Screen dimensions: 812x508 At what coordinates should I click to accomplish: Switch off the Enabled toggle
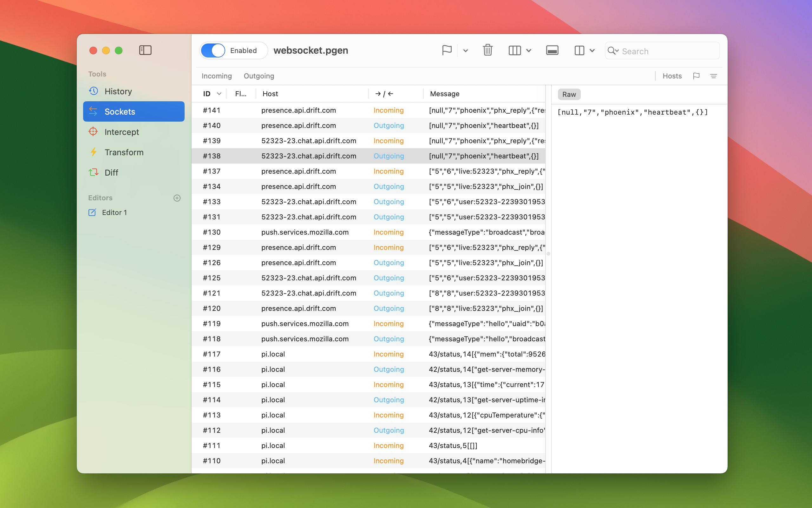point(213,50)
